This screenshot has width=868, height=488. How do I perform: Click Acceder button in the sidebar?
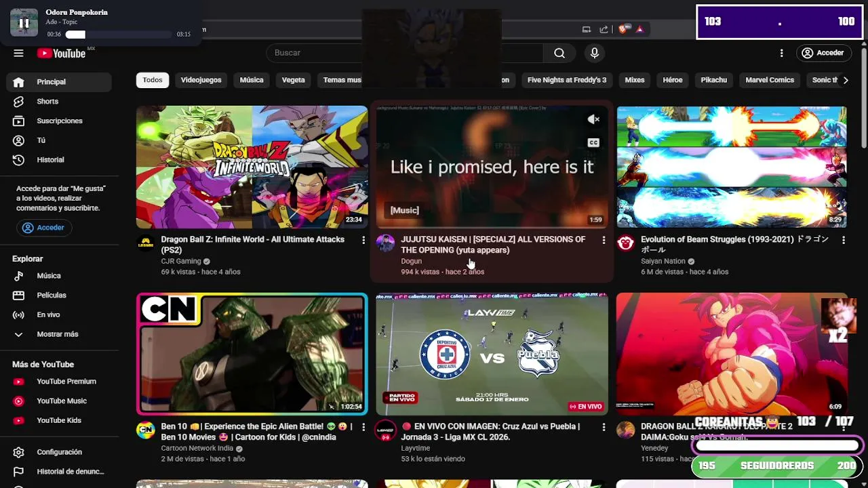pos(44,228)
